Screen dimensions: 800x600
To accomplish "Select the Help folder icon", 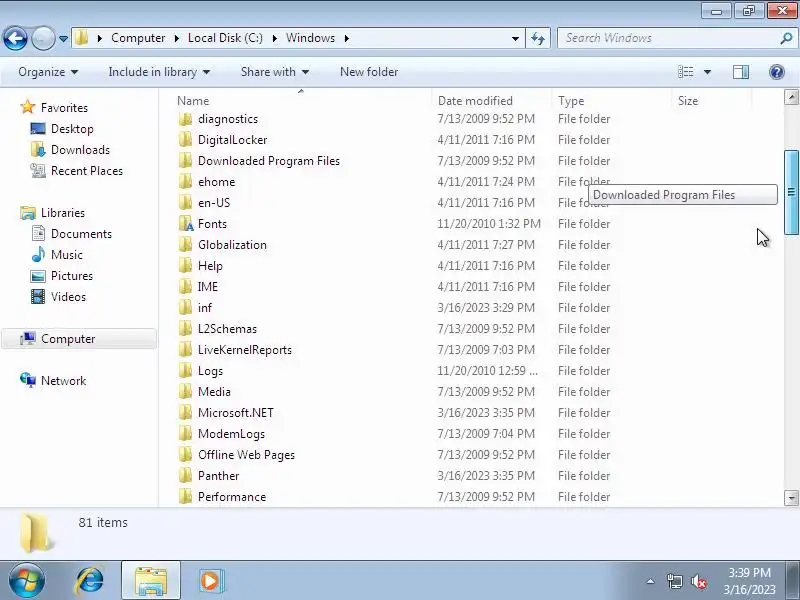I will (x=186, y=266).
